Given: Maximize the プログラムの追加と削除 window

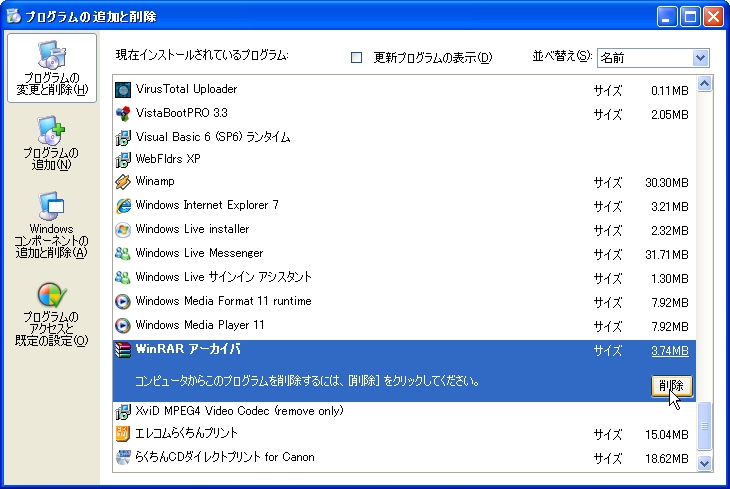Looking at the screenshot, I should (690, 17).
